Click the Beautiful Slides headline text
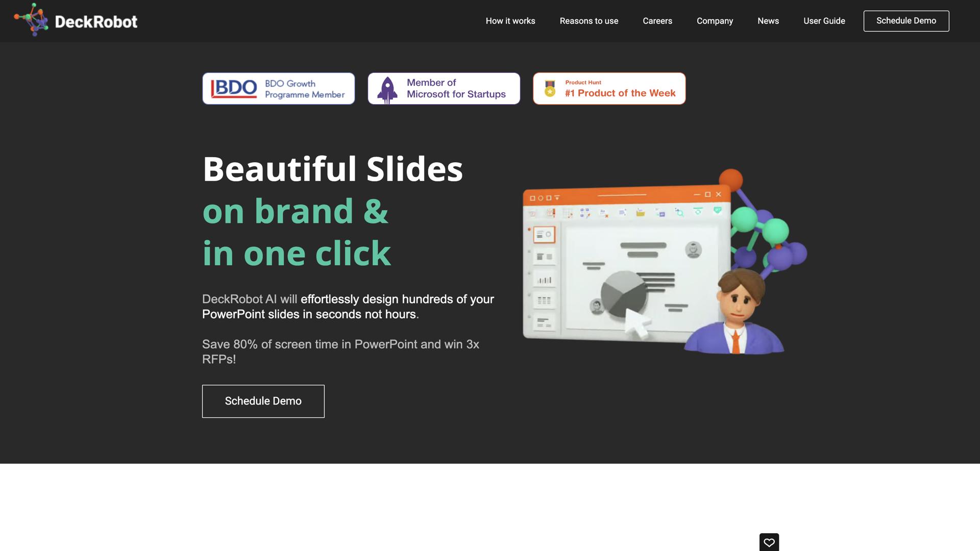Image resolution: width=980 pixels, height=551 pixels. [x=332, y=169]
